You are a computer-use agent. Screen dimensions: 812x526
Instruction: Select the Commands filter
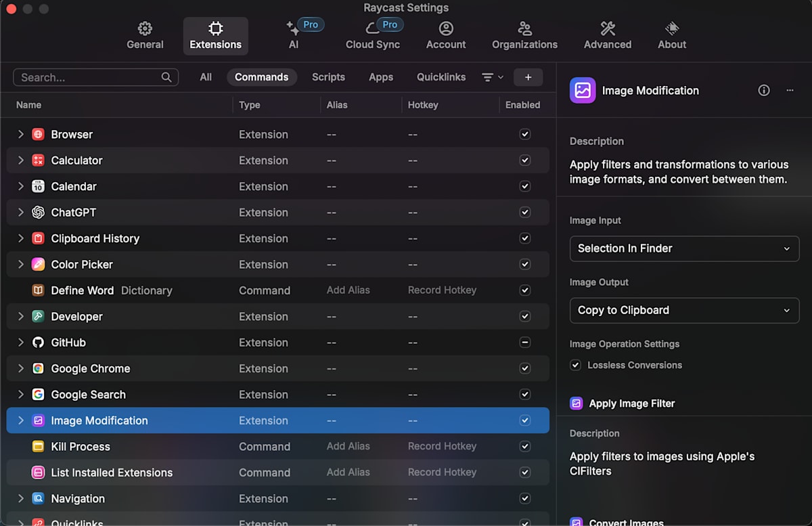coord(262,77)
